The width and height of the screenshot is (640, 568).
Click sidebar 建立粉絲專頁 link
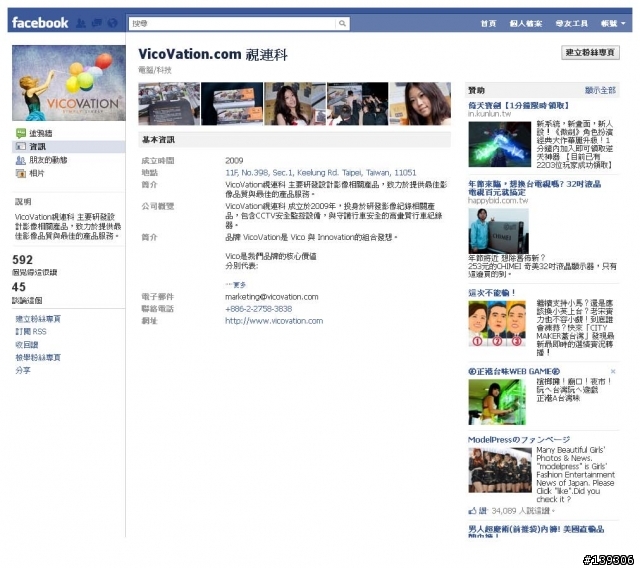[x=38, y=319]
